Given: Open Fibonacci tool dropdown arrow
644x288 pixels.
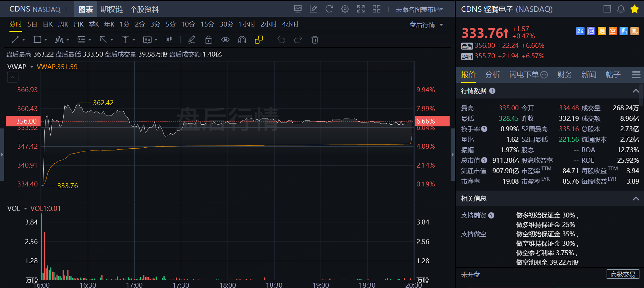Looking at the screenshot, I should click(90, 40).
